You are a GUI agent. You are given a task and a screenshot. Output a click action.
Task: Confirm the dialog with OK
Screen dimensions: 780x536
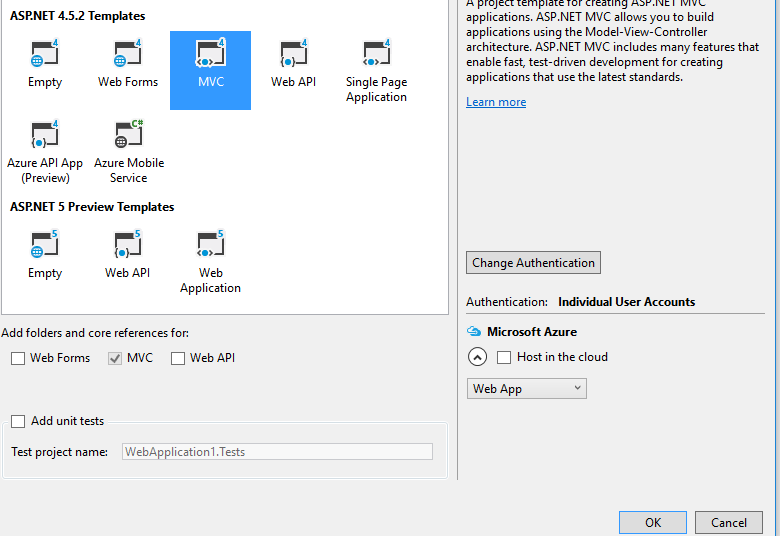pyautogui.click(x=653, y=523)
